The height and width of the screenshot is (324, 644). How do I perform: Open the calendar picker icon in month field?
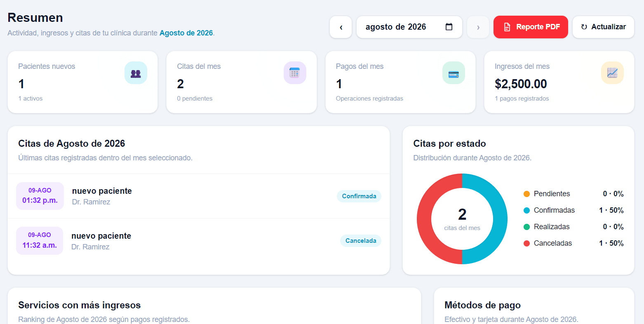coord(449,27)
